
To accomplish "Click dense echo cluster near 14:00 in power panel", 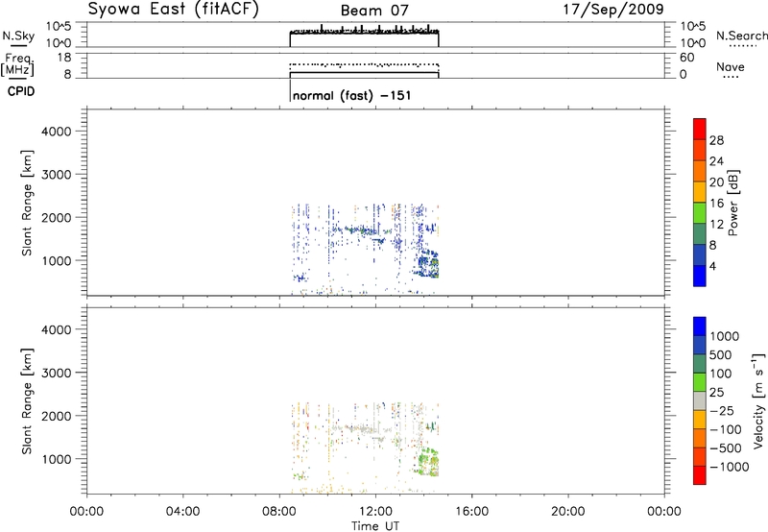I will (x=427, y=265).
